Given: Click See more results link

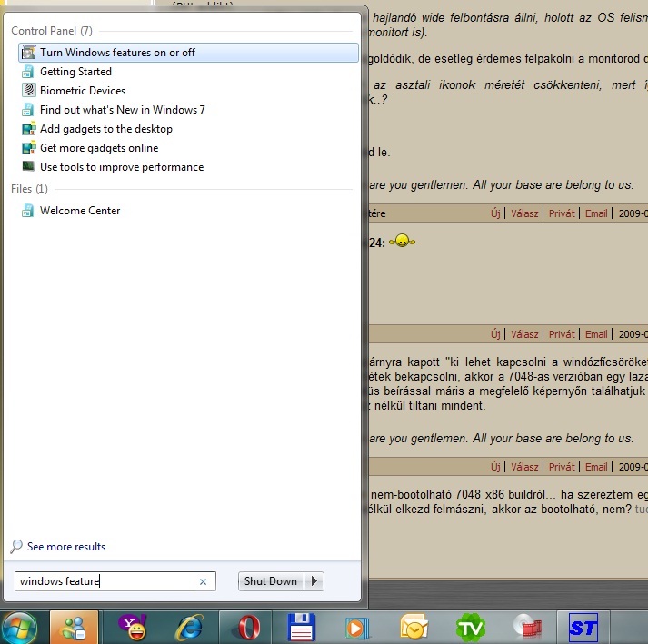Looking at the screenshot, I should point(66,547).
